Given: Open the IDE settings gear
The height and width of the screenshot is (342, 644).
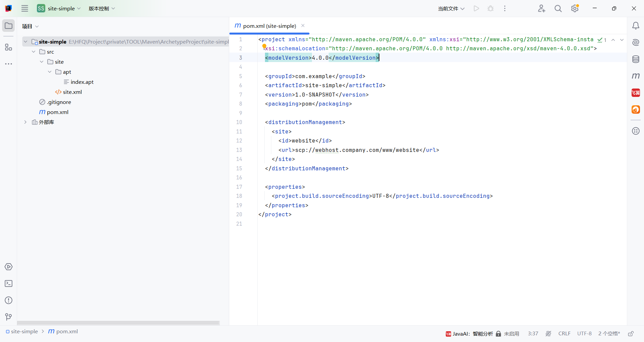Looking at the screenshot, I should pyautogui.click(x=575, y=8).
